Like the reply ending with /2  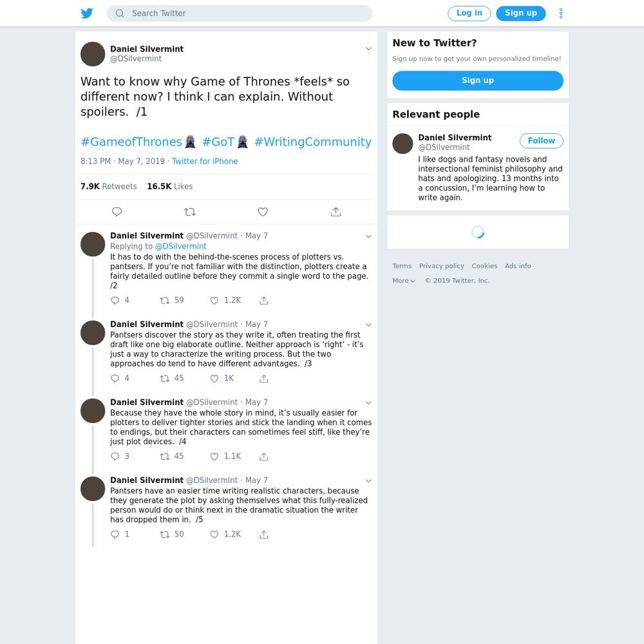click(x=214, y=301)
